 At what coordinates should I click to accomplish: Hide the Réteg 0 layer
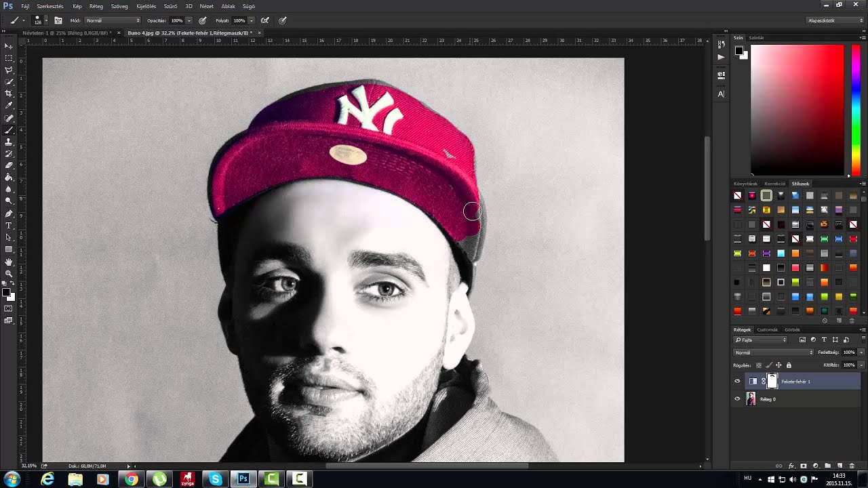[x=737, y=399]
